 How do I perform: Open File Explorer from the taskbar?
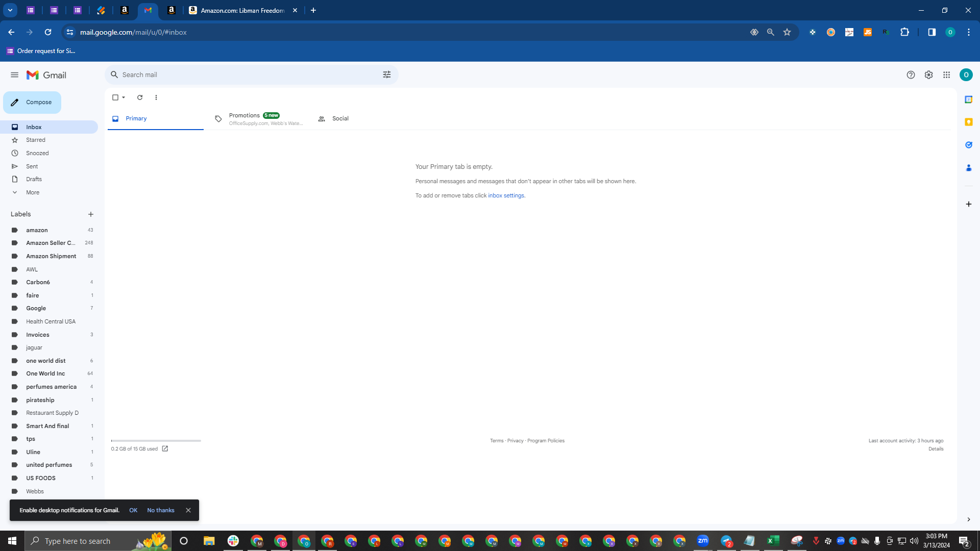tap(209, 541)
